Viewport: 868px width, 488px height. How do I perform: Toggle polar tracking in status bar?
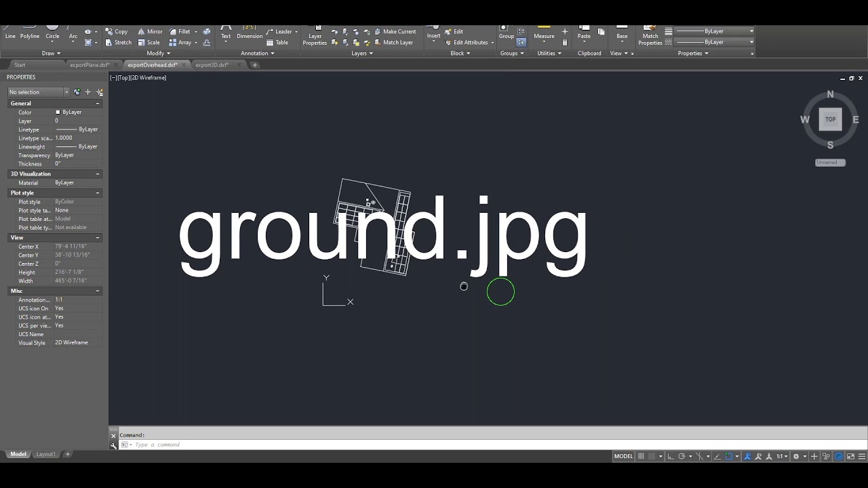[x=682, y=456]
